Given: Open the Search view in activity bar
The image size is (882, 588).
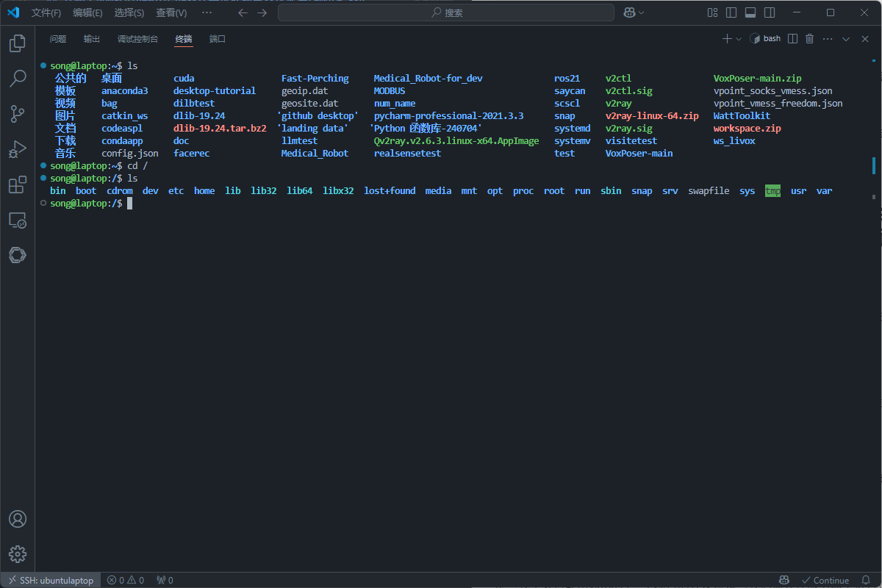Looking at the screenshot, I should pyautogui.click(x=18, y=78).
